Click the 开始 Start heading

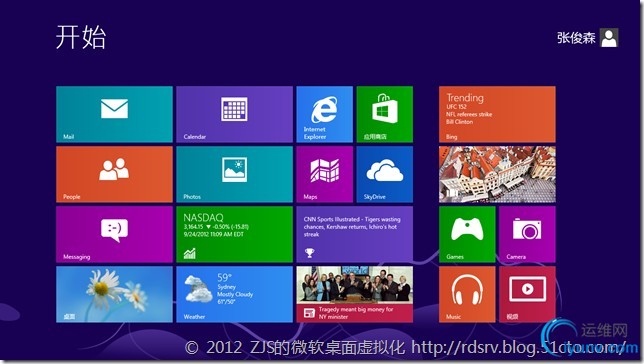point(81,37)
